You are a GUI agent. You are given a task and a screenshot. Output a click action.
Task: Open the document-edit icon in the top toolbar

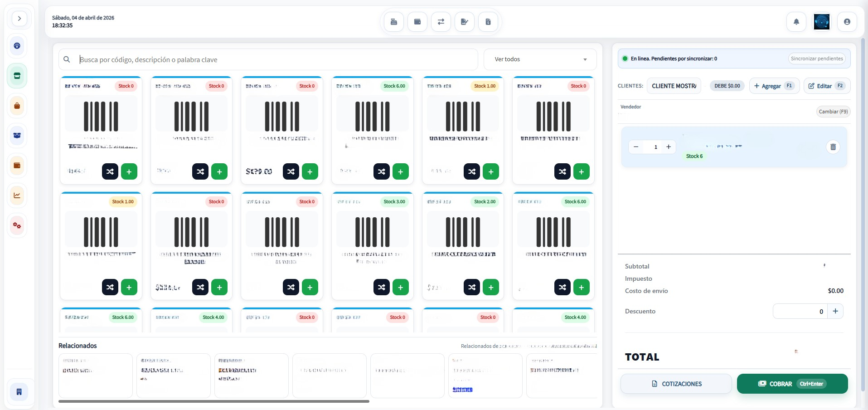[x=464, y=21]
